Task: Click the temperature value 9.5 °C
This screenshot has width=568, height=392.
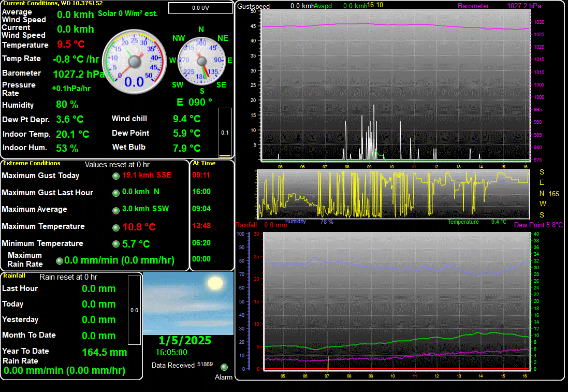Action: point(71,44)
